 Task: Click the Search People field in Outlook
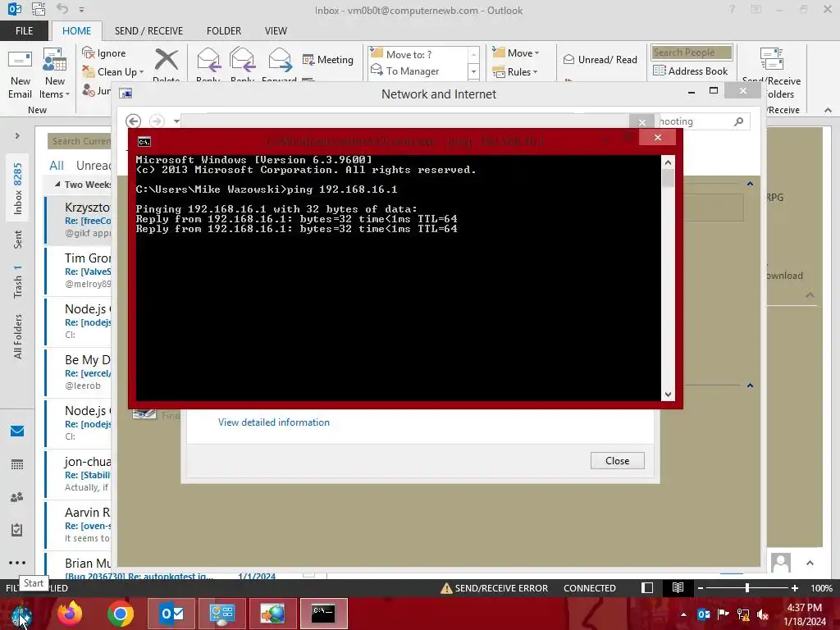tap(692, 52)
